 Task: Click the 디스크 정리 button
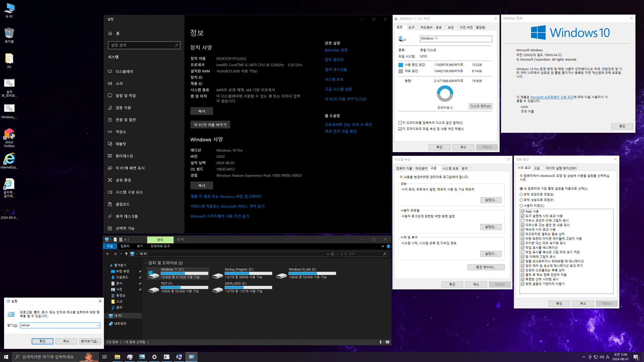480,106
